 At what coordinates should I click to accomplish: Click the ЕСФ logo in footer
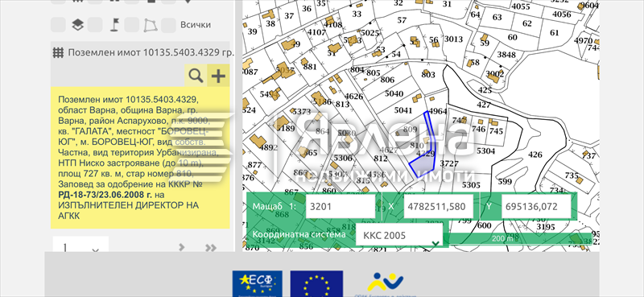click(x=257, y=283)
